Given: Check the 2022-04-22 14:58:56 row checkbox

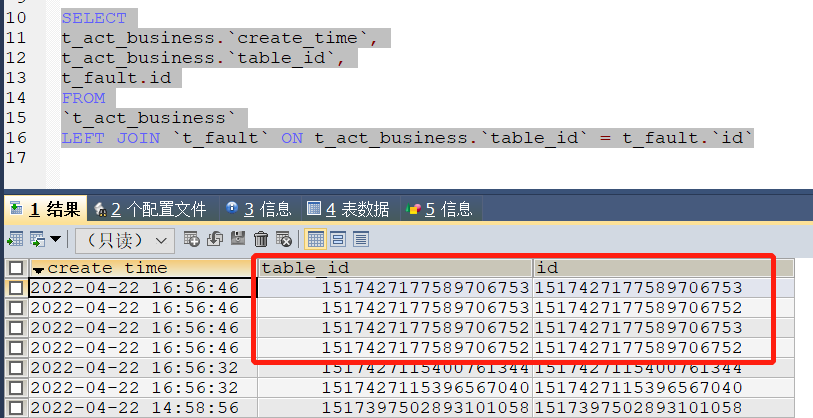Looking at the screenshot, I should (16, 408).
